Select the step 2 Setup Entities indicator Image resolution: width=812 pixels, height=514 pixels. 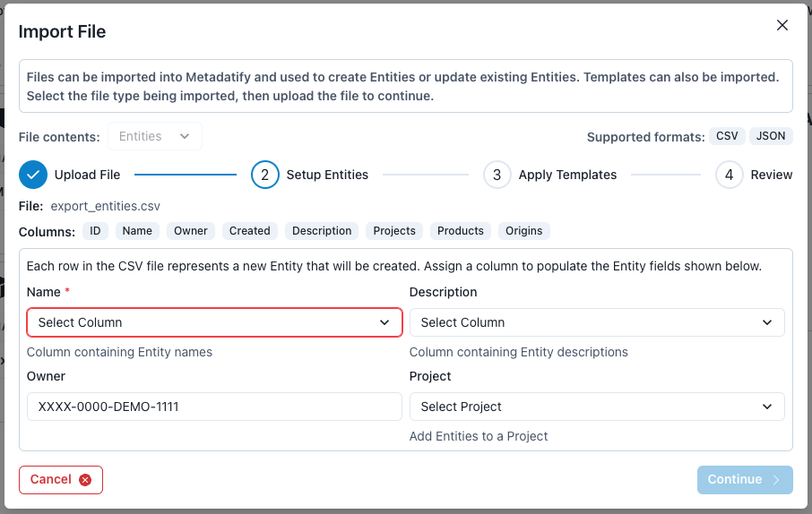pos(265,175)
